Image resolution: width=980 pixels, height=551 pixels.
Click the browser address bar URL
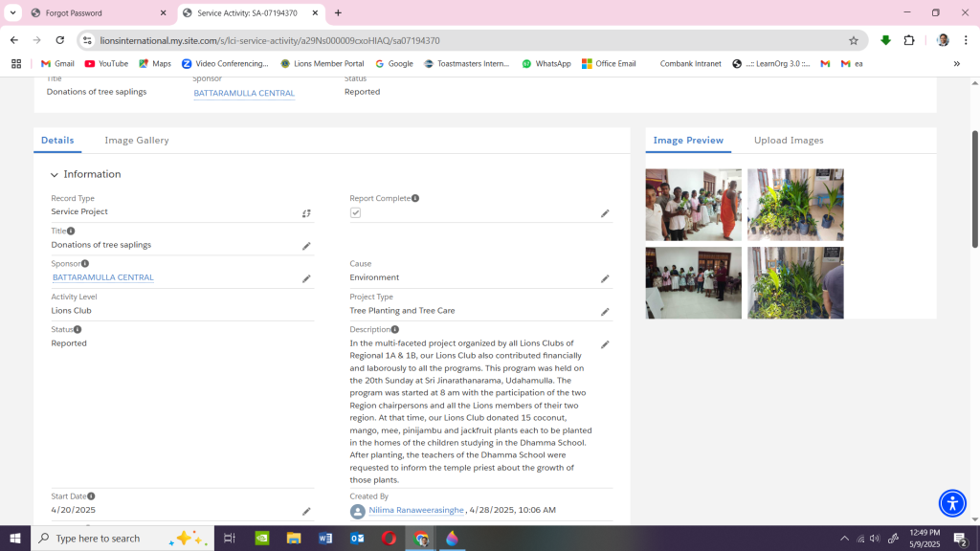270,40
